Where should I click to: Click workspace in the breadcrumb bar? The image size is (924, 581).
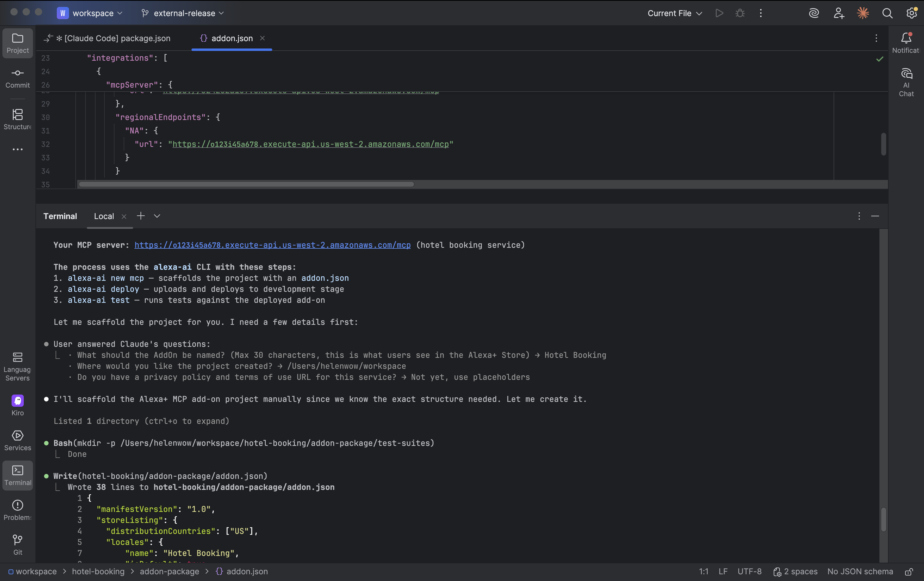click(x=33, y=572)
